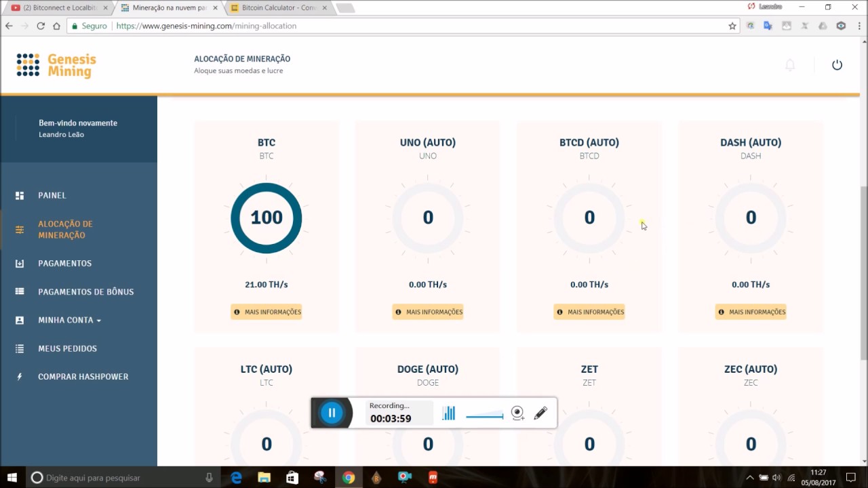Open the Action Center notifications
This screenshot has width=868, height=488.
click(x=850, y=478)
